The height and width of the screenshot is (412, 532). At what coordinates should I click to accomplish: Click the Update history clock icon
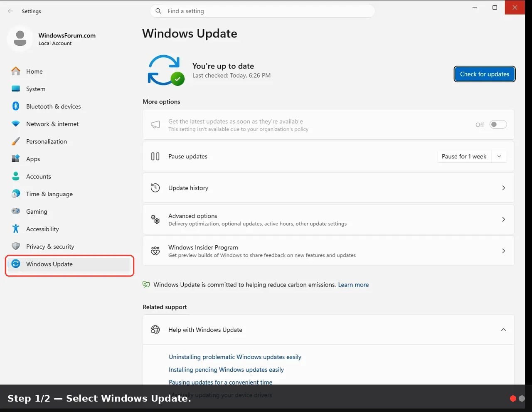[x=155, y=188]
